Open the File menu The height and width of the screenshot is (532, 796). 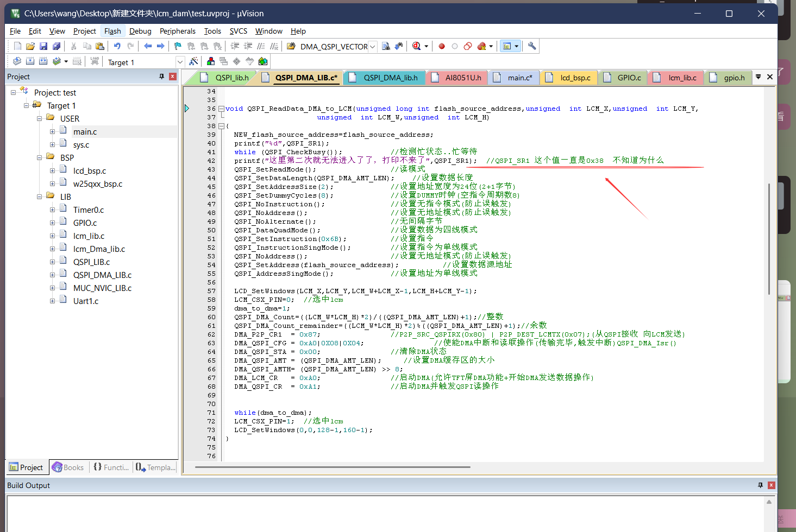(x=15, y=31)
